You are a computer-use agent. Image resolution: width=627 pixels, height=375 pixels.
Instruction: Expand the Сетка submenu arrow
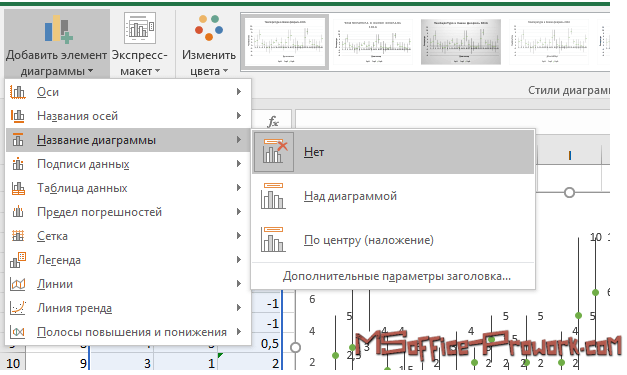[239, 236]
